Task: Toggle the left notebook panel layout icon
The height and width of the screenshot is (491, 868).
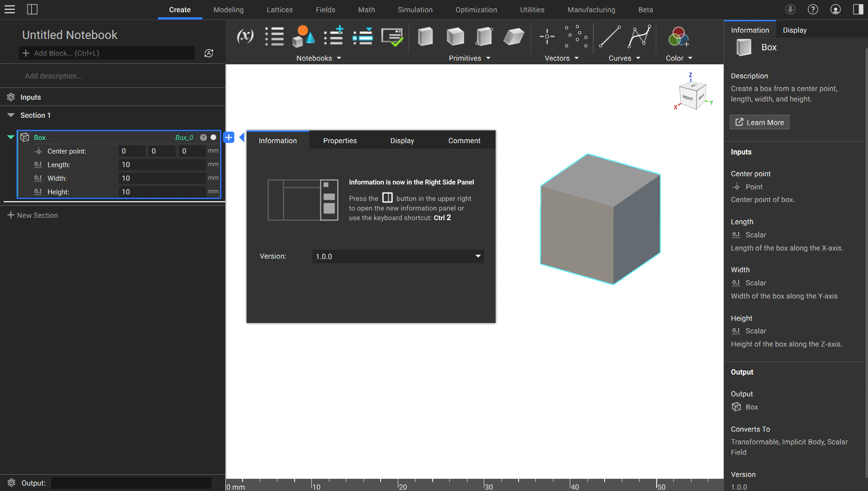Action: 32,10
